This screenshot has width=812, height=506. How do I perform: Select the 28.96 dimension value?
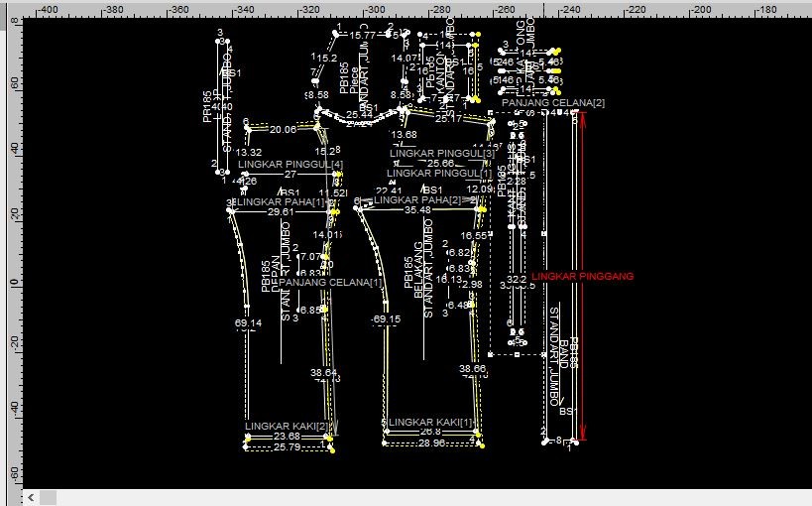pyautogui.click(x=431, y=443)
